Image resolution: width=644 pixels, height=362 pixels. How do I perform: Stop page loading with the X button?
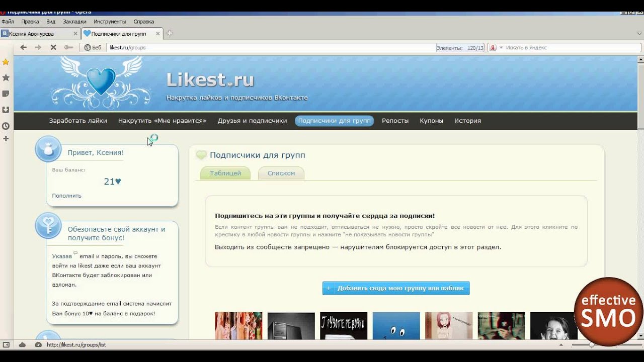point(53,47)
